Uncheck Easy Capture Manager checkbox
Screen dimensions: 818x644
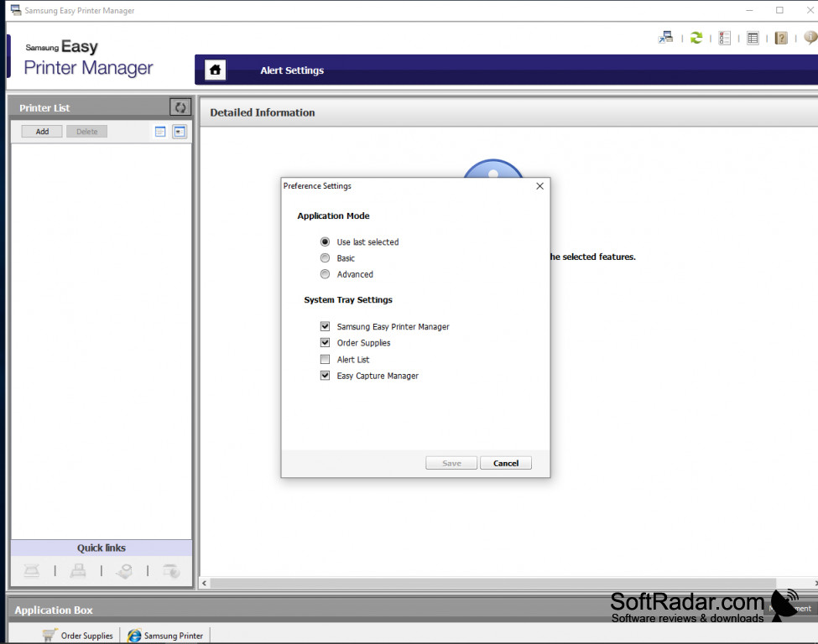(x=325, y=376)
